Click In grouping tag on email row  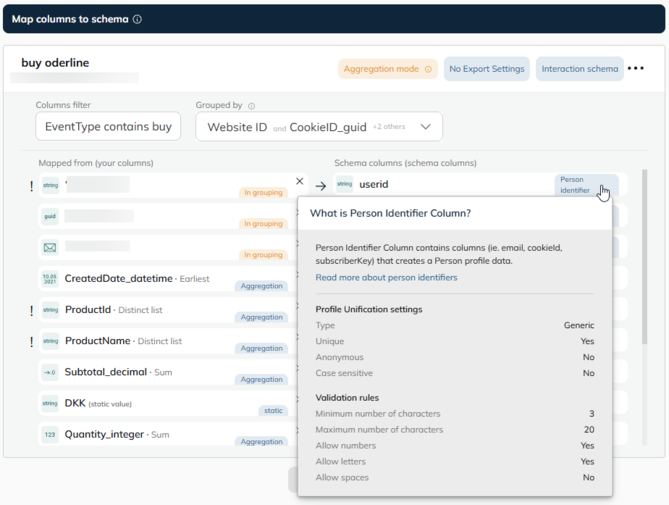pyautogui.click(x=263, y=255)
